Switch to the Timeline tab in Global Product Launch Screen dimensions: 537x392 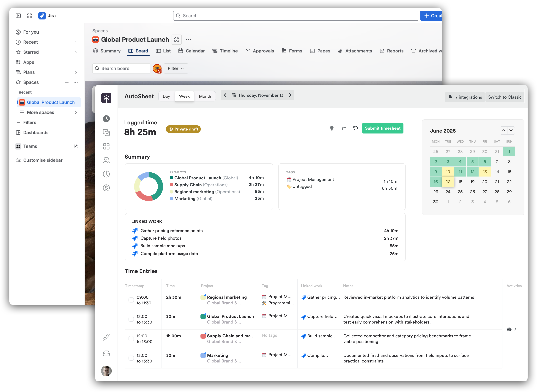coord(225,51)
